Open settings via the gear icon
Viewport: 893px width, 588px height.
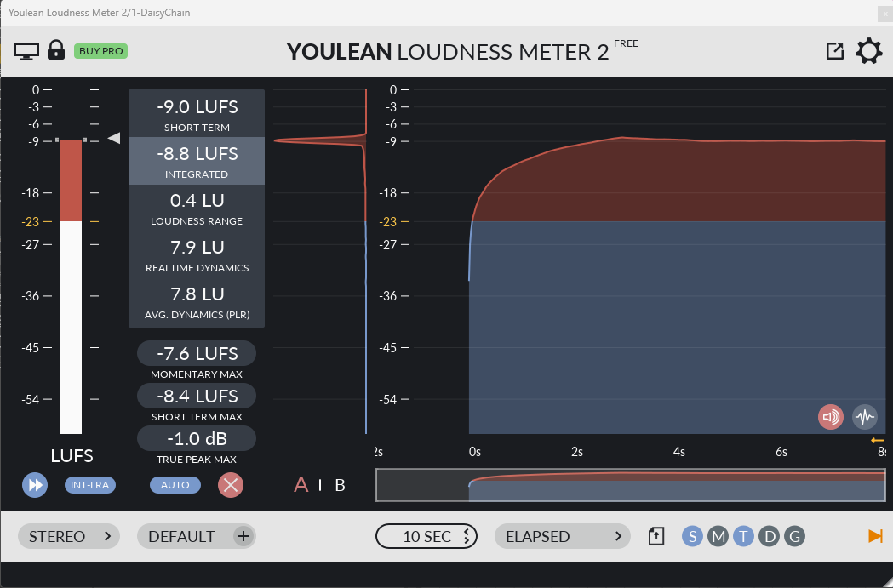tap(869, 51)
